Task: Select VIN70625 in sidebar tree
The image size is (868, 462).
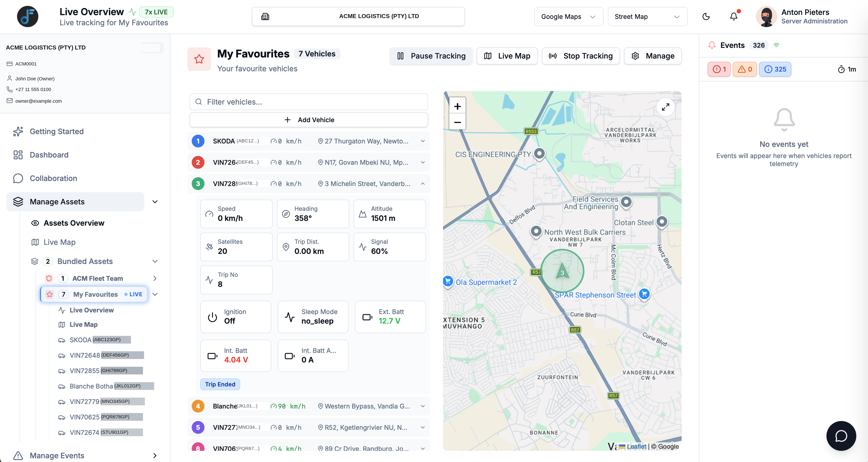Action: 100,417
